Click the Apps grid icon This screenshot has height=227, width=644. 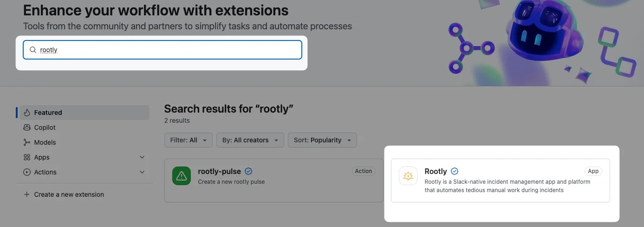click(27, 157)
